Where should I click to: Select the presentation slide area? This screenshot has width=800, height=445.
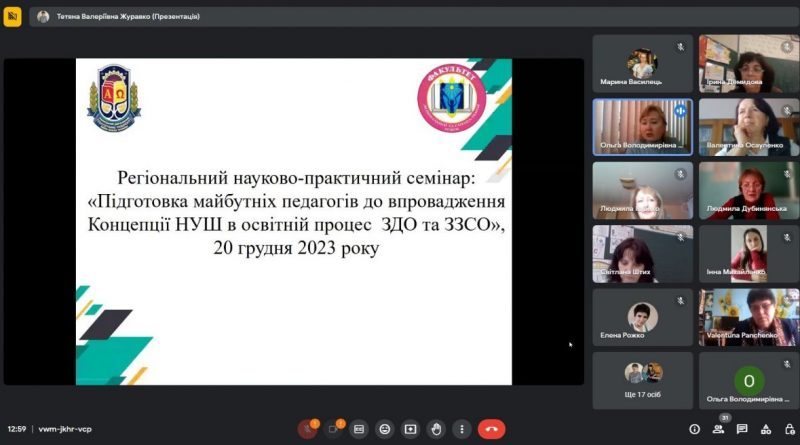[294, 221]
